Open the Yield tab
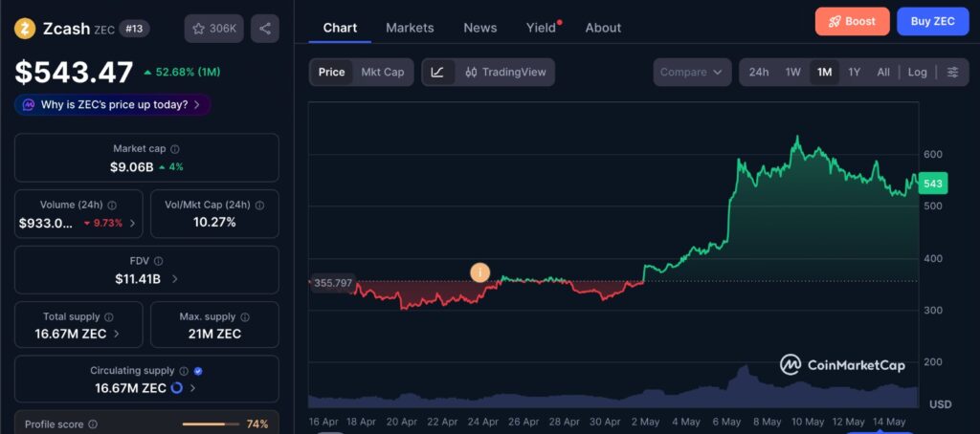Viewport: 980px width, 434px height. point(542,28)
